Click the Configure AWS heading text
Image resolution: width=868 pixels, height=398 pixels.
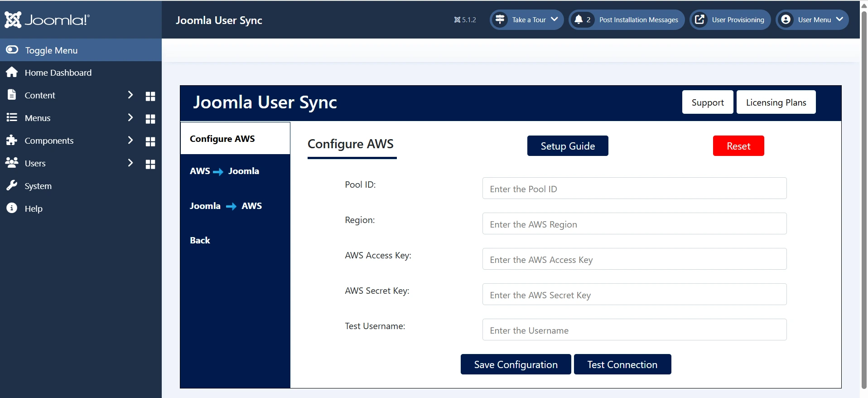350,144
